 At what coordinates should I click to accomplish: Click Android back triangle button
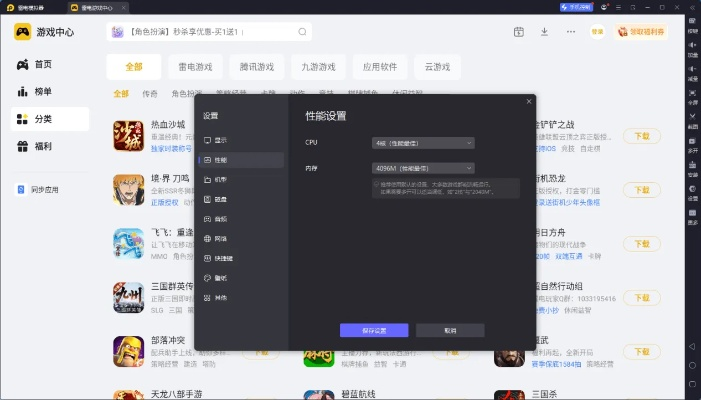coord(692,346)
